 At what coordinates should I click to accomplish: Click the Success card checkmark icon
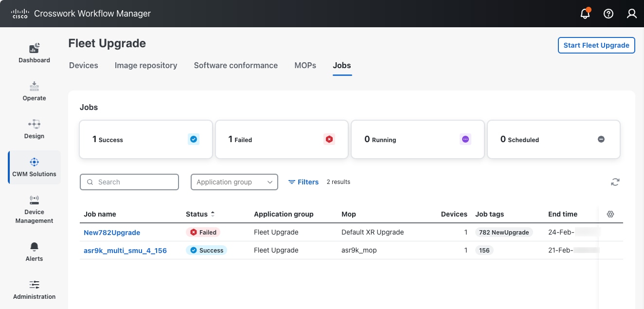194,139
